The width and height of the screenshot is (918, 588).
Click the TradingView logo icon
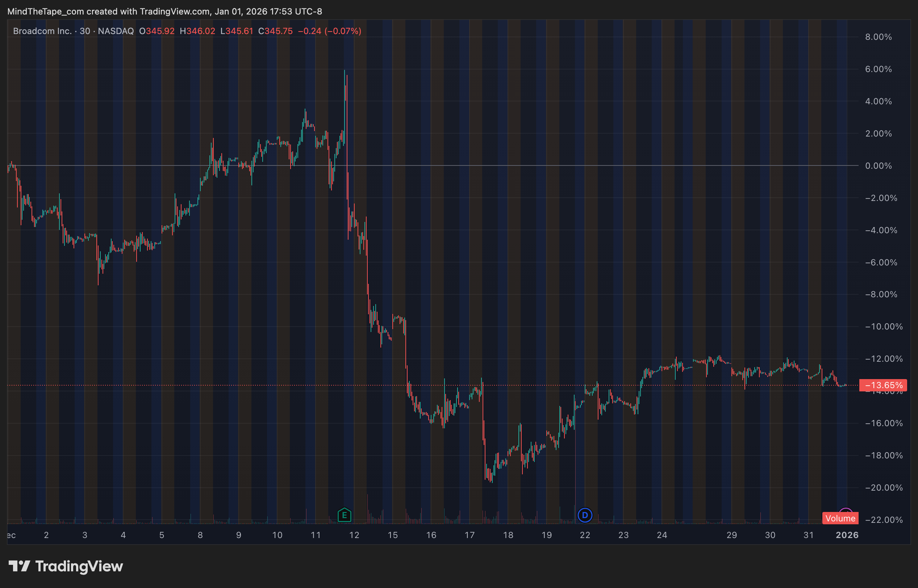tap(19, 566)
